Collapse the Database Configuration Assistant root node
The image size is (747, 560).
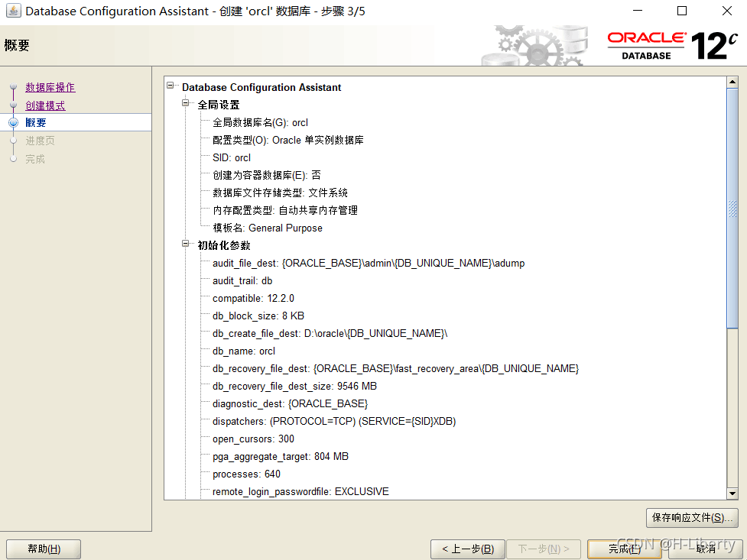tap(170, 86)
